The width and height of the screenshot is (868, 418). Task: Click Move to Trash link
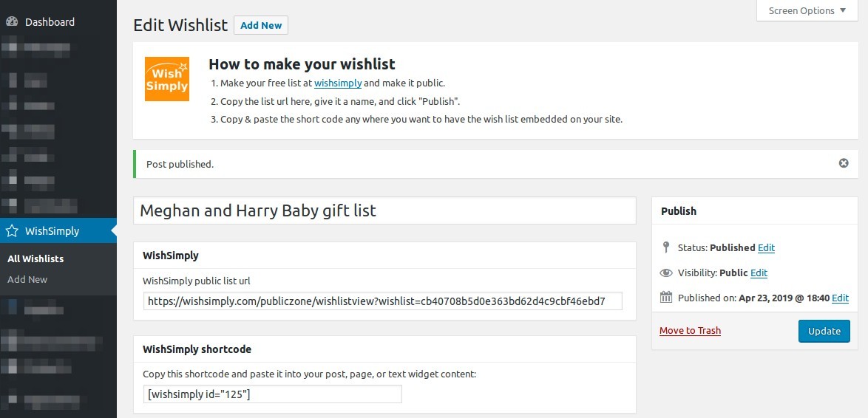click(x=690, y=330)
